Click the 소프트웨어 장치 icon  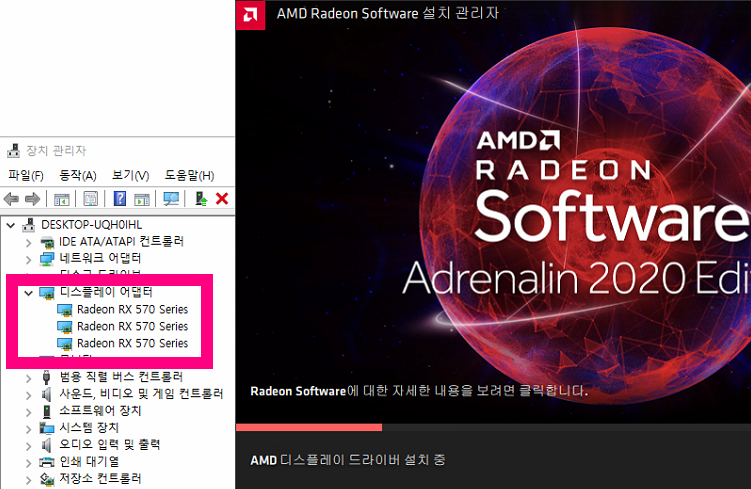[x=47, y=411]
